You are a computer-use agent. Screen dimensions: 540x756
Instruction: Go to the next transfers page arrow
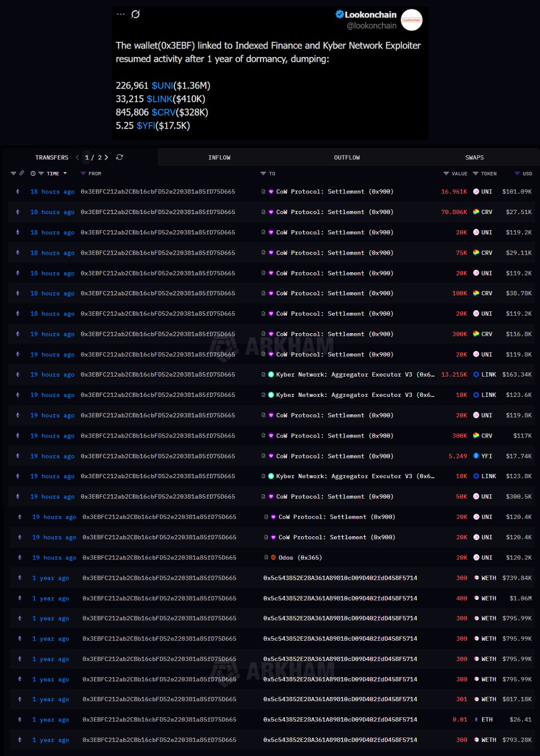pyautogui.click(x=106, y=157)
